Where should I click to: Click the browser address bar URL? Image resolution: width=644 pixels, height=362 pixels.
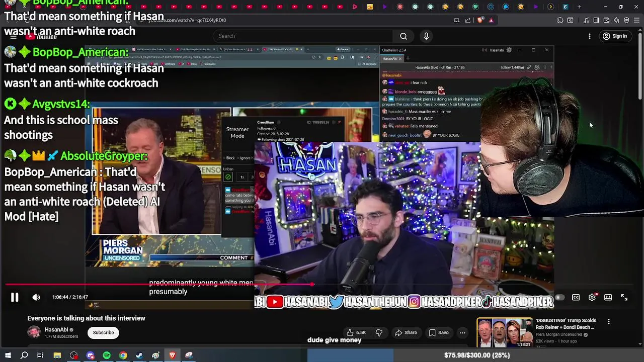coord(187,20)
